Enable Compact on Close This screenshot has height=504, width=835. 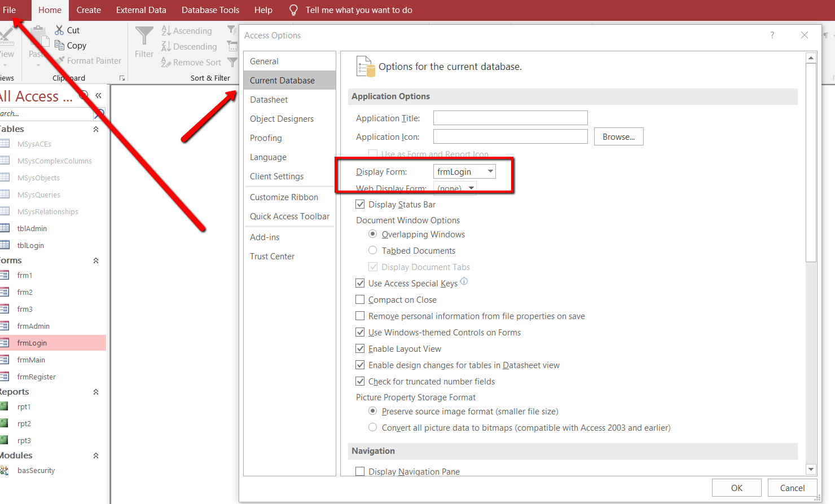360,299
